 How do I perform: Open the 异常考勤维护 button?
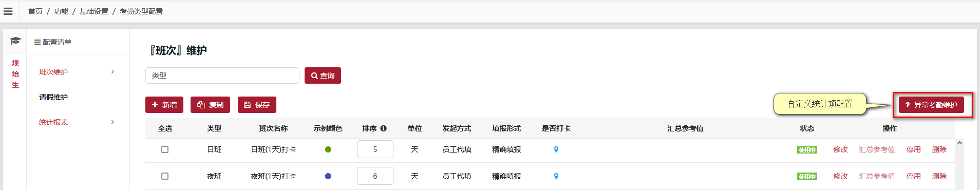(x=931, y=105)
